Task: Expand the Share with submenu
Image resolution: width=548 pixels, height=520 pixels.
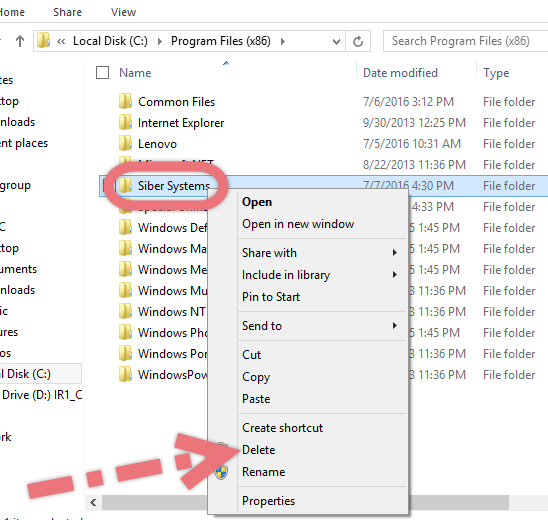Action: tap(395, 253)
